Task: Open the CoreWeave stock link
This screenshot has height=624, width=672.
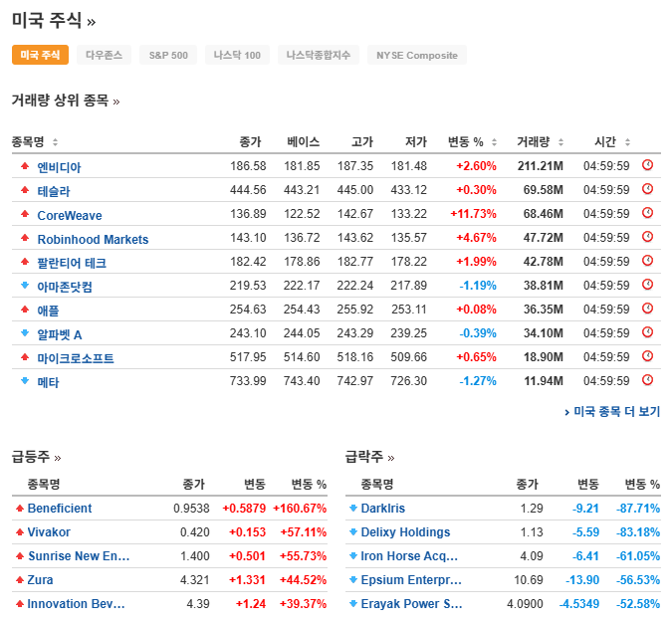Action: [70, 215]
